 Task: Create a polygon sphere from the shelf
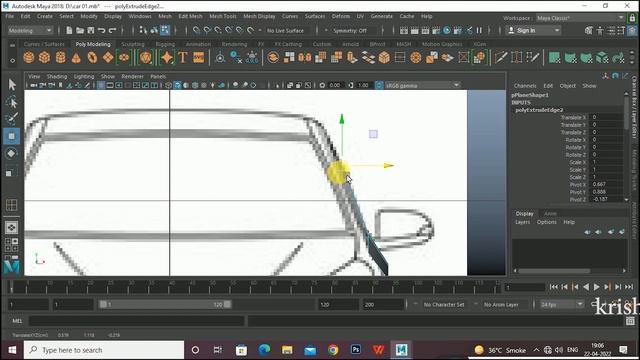coord(29,58)
